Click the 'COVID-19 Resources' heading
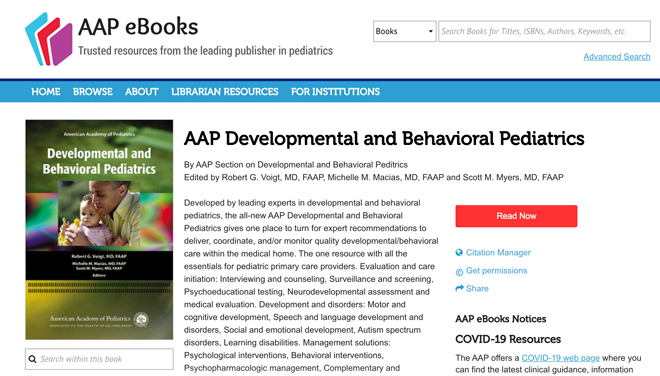Image resolution: width=660 pixels, height=376 pixels. [508, 339]
